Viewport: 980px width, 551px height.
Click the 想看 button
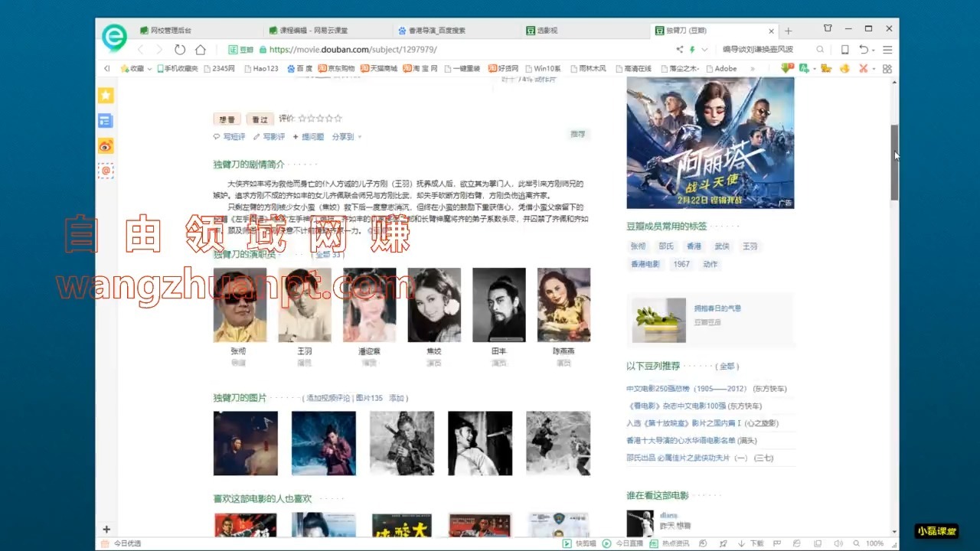[227, 119]
